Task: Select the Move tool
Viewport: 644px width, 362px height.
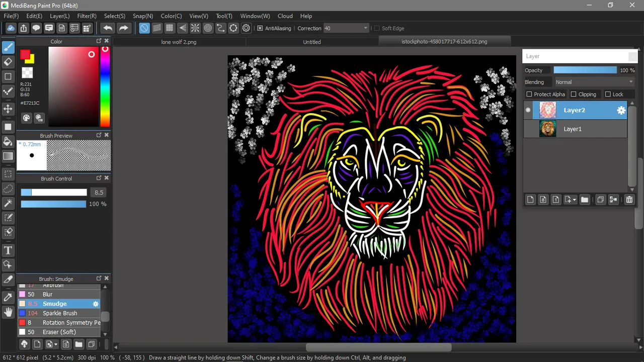Action: [8, 109]
